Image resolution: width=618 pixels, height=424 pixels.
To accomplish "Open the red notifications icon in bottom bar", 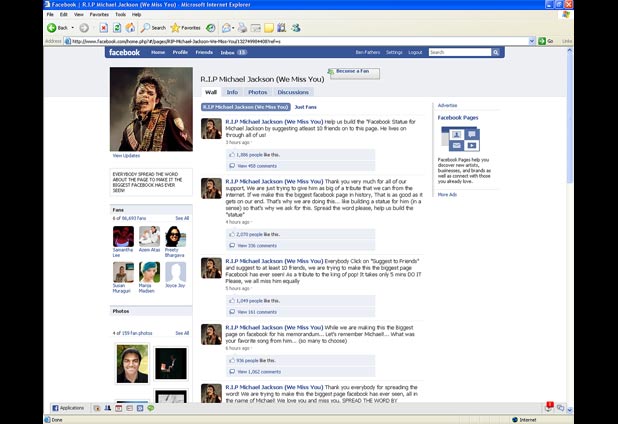I will (x=550, y=406).
